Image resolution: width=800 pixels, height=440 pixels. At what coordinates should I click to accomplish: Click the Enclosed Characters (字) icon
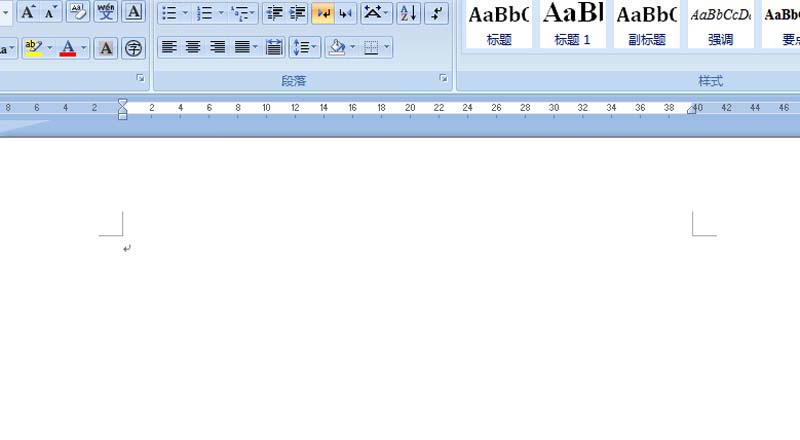coord(133,48)
